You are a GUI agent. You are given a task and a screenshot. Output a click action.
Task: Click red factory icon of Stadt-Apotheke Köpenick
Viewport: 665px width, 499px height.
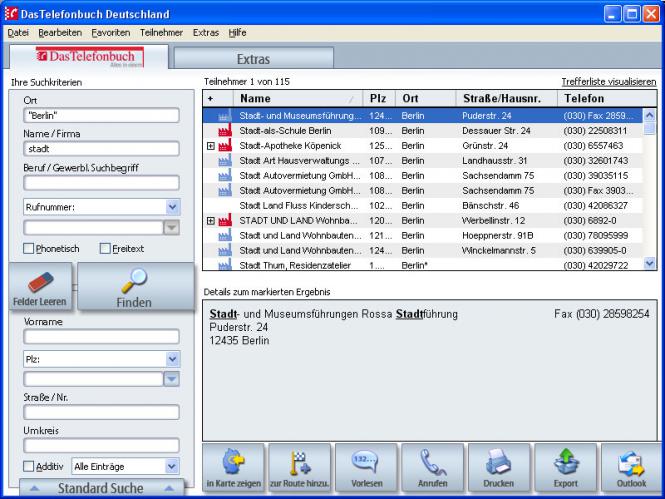coord(225,145)
